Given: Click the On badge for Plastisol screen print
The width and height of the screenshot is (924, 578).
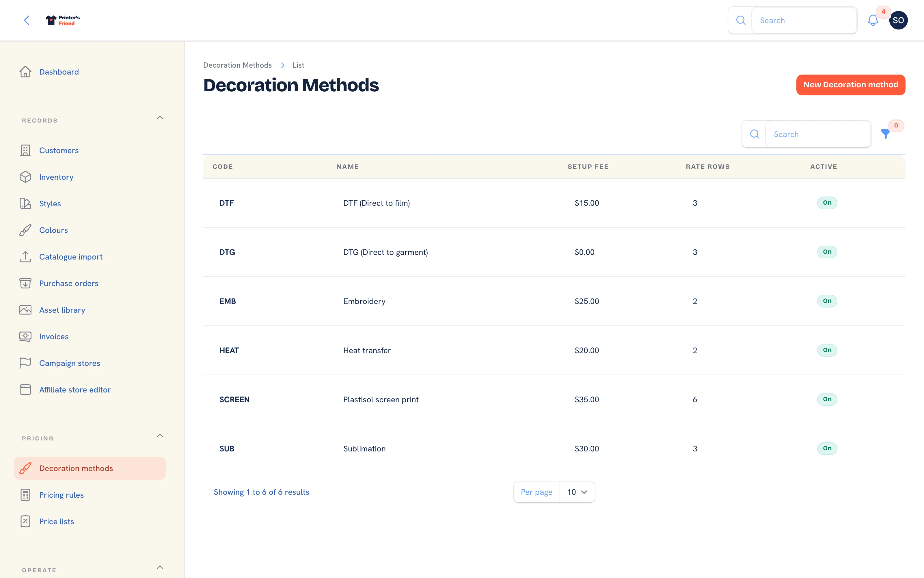Looking at the screenshot, I should (x=827, y=399).
